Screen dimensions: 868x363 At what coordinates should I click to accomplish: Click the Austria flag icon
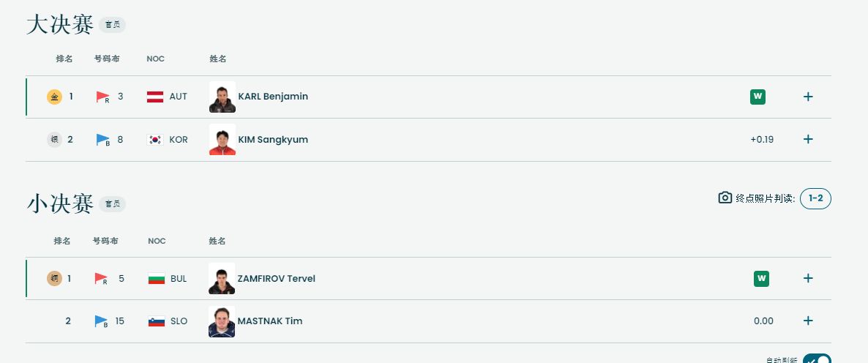click(155, 97)
